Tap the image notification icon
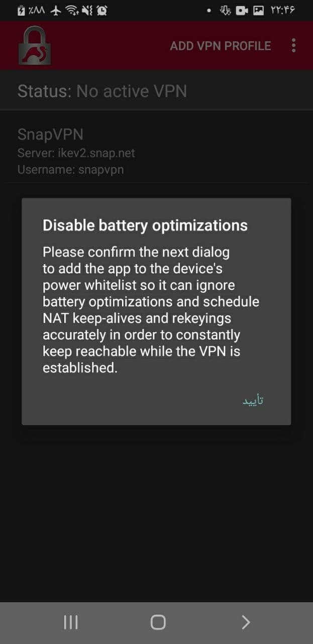This screenshot has width=313, height=644. tap(258, 11)
